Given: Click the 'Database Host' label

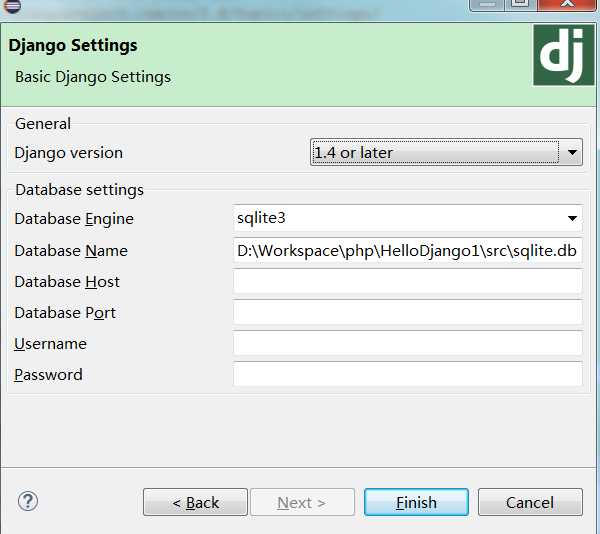Looking at the screenshot, I should tap(67, 282).
